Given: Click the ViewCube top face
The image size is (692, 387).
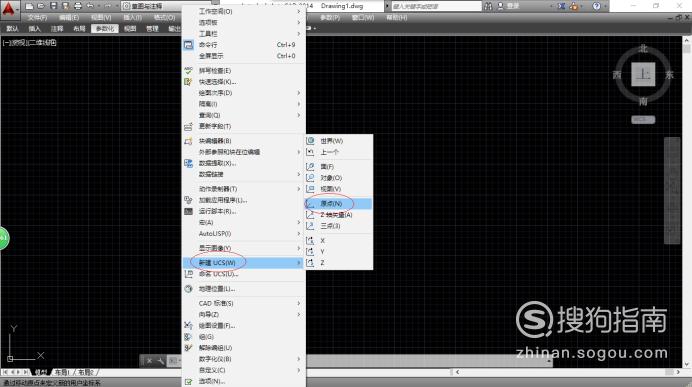Looking at the screenshot, I should [x=643, y=74].
